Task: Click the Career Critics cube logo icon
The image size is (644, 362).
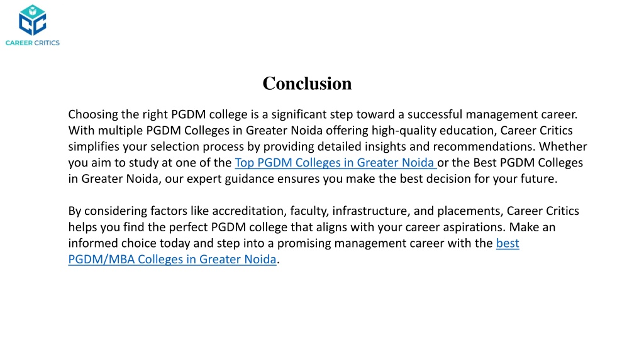Action: 33,20
